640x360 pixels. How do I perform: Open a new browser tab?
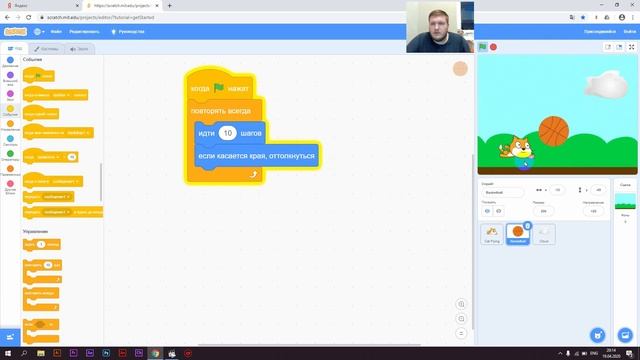pyautogui.click(x=169, y=6)
